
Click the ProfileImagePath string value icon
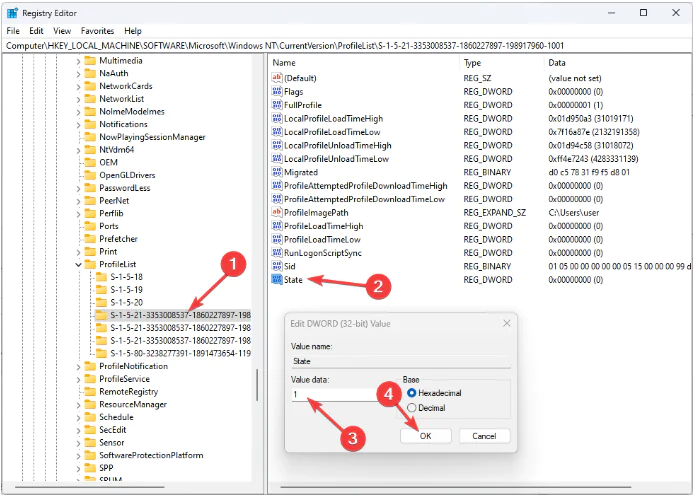coord(276,212)
